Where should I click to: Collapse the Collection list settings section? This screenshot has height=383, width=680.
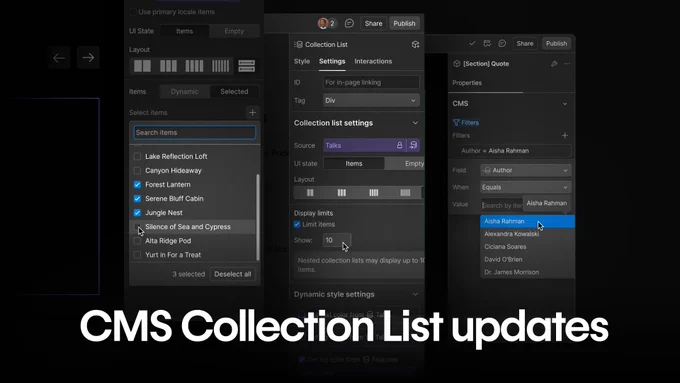[x=415, y=123]
